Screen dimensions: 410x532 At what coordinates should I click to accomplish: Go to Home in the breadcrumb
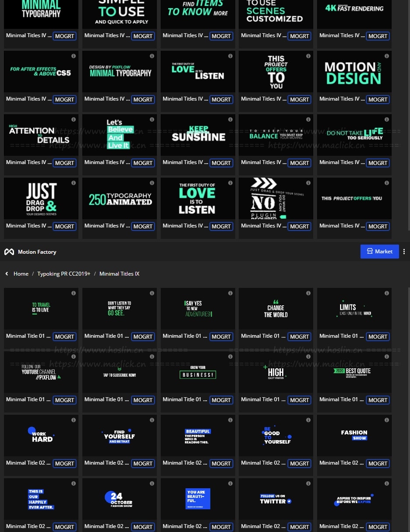point(21,274)
